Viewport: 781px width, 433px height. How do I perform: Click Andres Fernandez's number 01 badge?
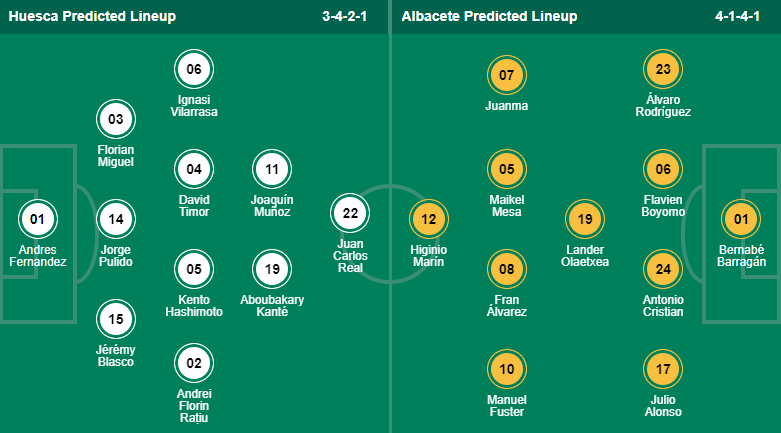(x=38, y=218)
